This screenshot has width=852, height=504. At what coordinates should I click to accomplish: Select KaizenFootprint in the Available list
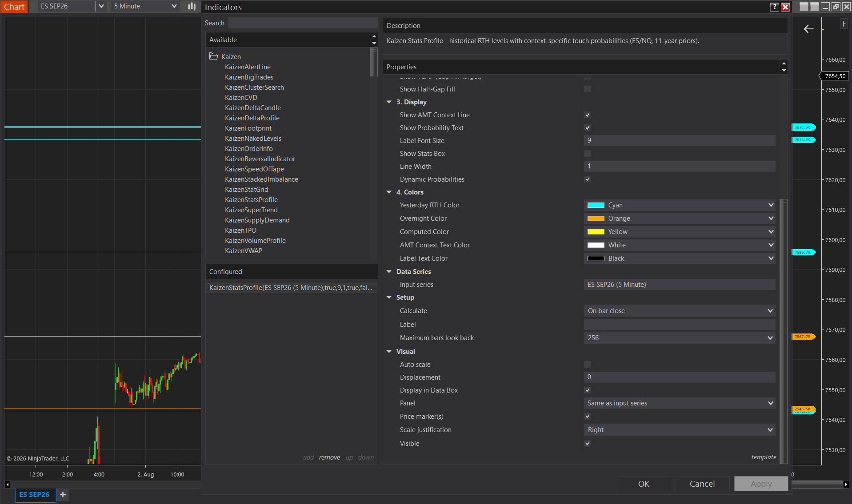[248, 128]
